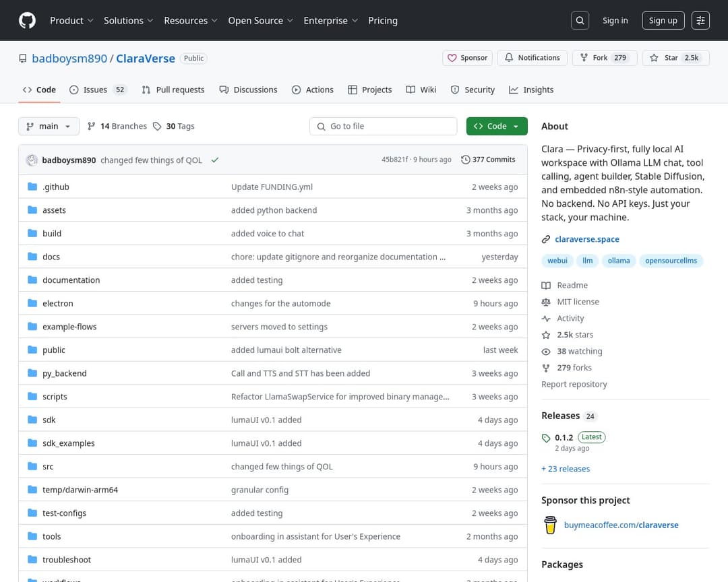Focus the Go to file search field
The height and width of the screenshot is (582, 728).
383,126
